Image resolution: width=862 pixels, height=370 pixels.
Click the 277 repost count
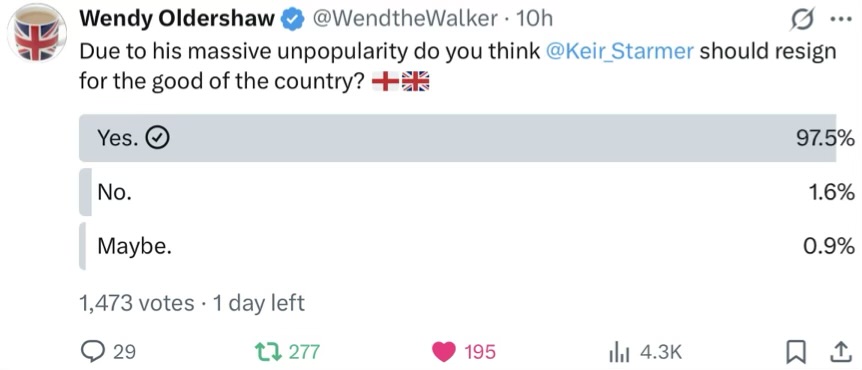tap(304, 352)
